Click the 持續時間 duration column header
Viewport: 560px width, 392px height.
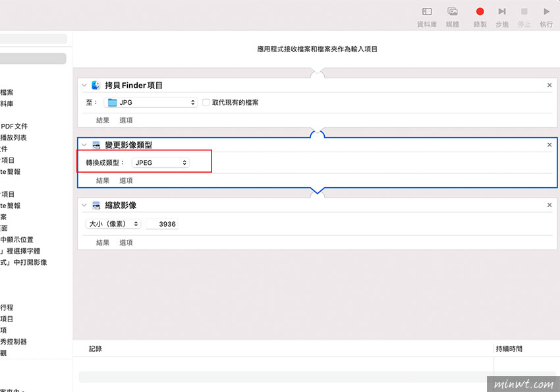(x=509, y=349)
